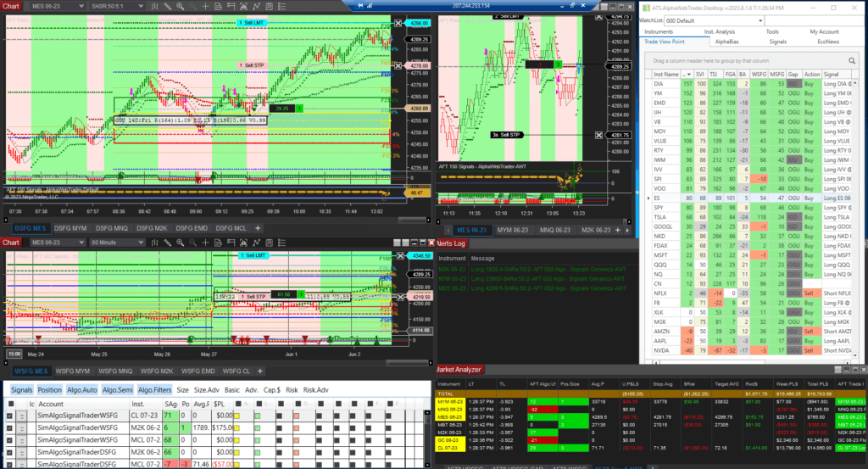Uncheck row checkbox for DSFG MCL 07-2 account
Image resolution: width=868 pixels, height=469 pixels.
pyautogui.click(x=9, y=464)
